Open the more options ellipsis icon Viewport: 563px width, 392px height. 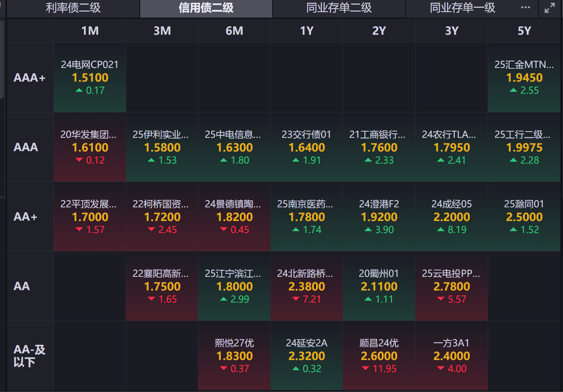pos(526,7)
